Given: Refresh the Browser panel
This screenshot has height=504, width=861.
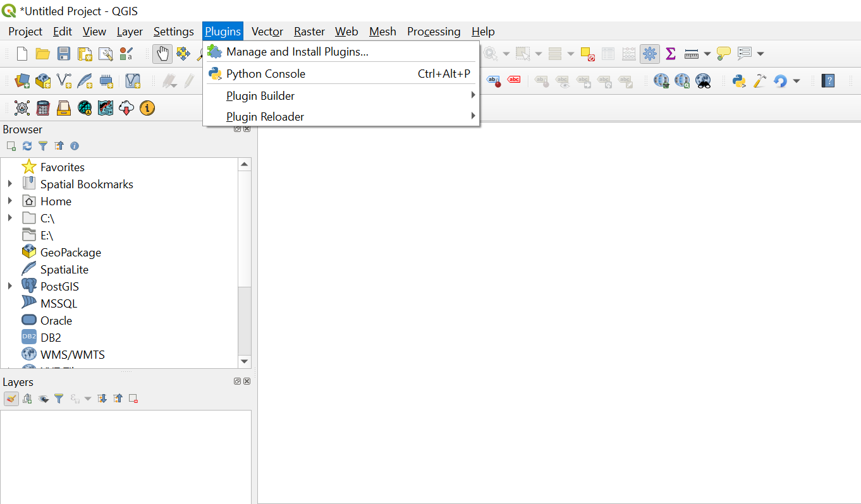Looking at the screenshot, I should coord(27,146).
